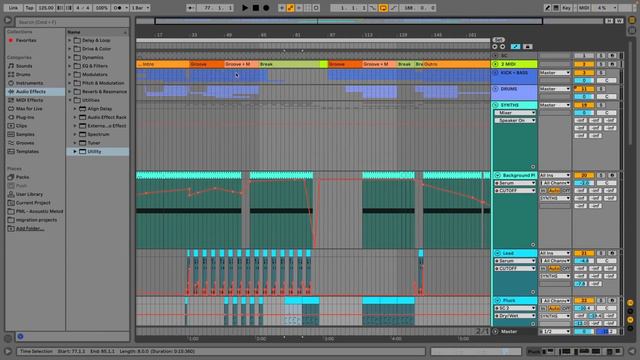This screenshot has width=640, height=360.
Task: Fold the Lead track
Action: [497, 253]
